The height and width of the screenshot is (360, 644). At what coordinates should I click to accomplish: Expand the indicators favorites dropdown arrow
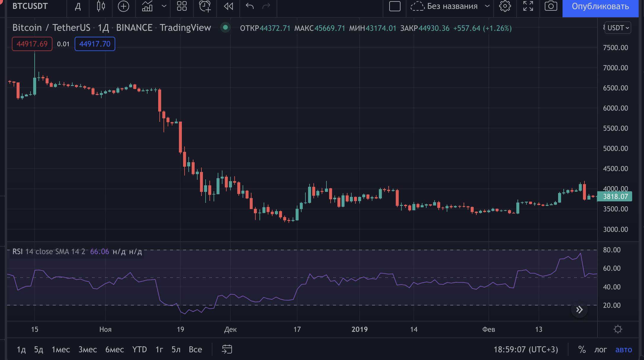pos(164,6)
